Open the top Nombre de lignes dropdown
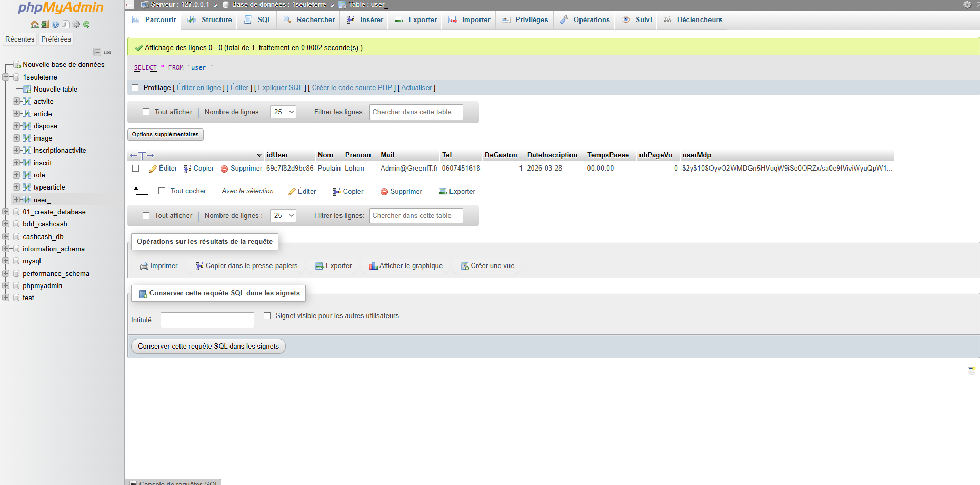The height and width of the screenshot is (485, 980). pos(283,112)
